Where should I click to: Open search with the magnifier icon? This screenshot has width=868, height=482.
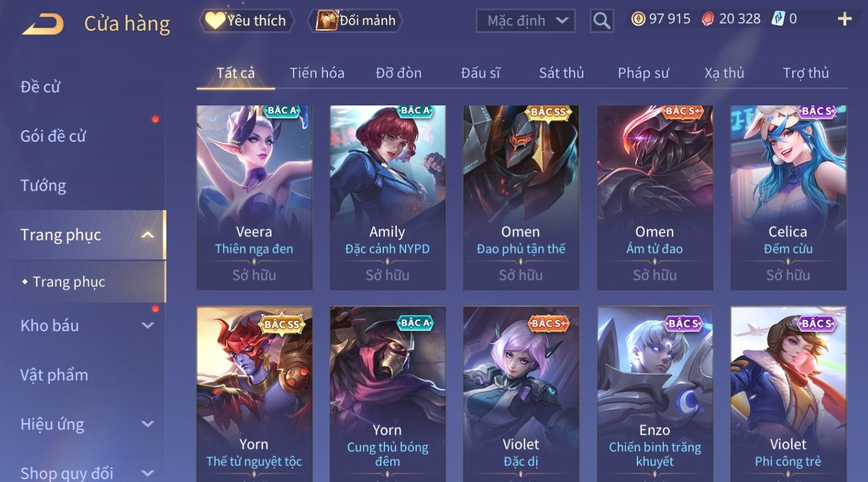[x=601, y=21]
